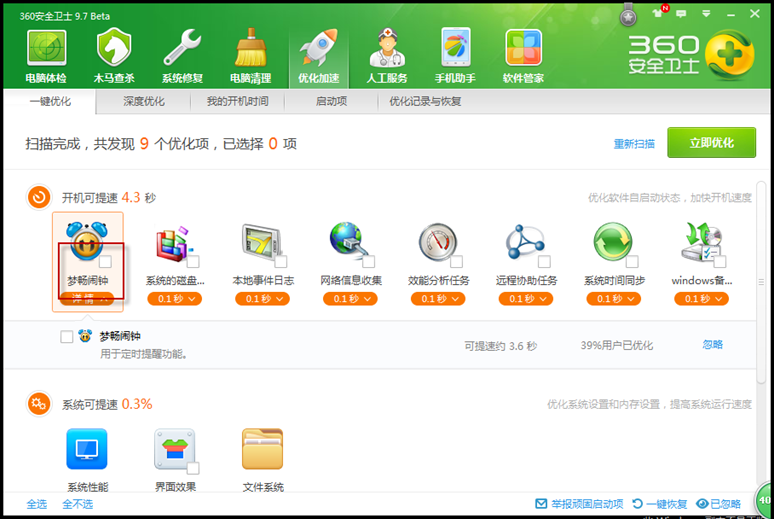Tick checkbox on 网络信息收集 tile
The image size is (774, 519).
pos(369,261)
